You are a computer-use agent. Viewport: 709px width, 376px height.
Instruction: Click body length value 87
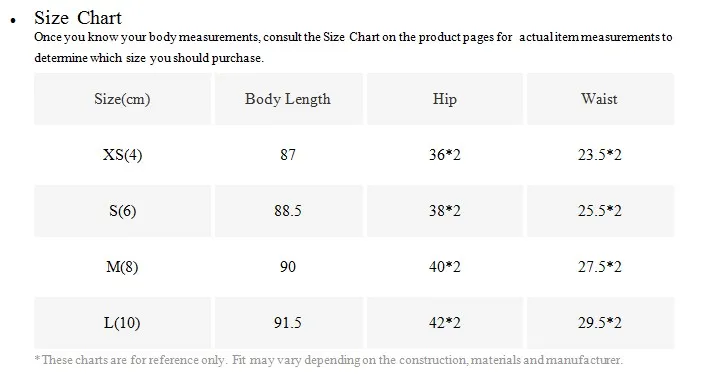point(288,155)
